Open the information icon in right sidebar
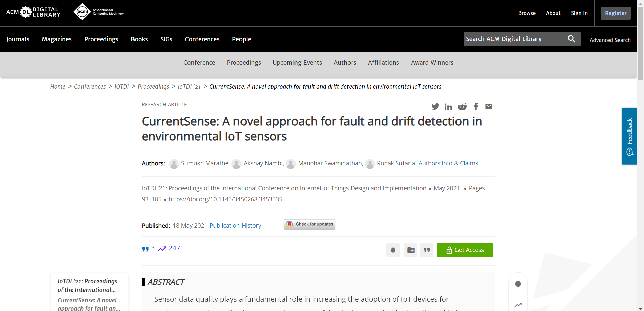 pyautogui.click(x=518, y=284)
